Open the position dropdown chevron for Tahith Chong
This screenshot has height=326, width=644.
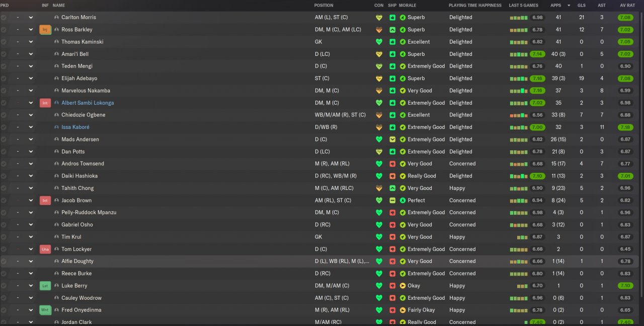(31, 188)
